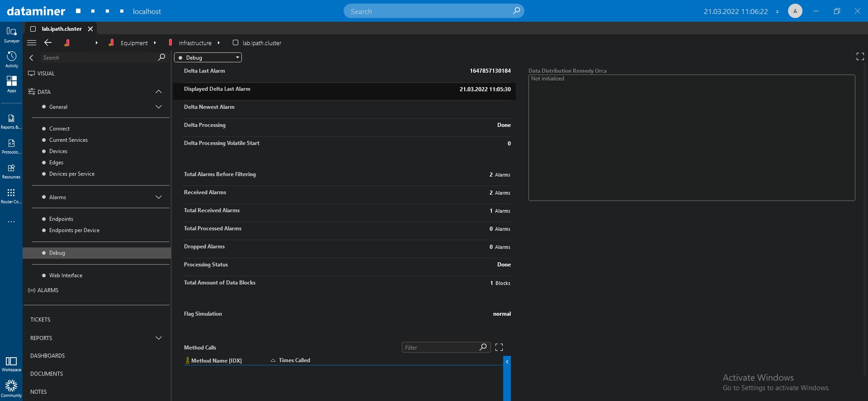Select the Connect data page
The height and width of the screenshot is (401, 868).
click(59, 129)
